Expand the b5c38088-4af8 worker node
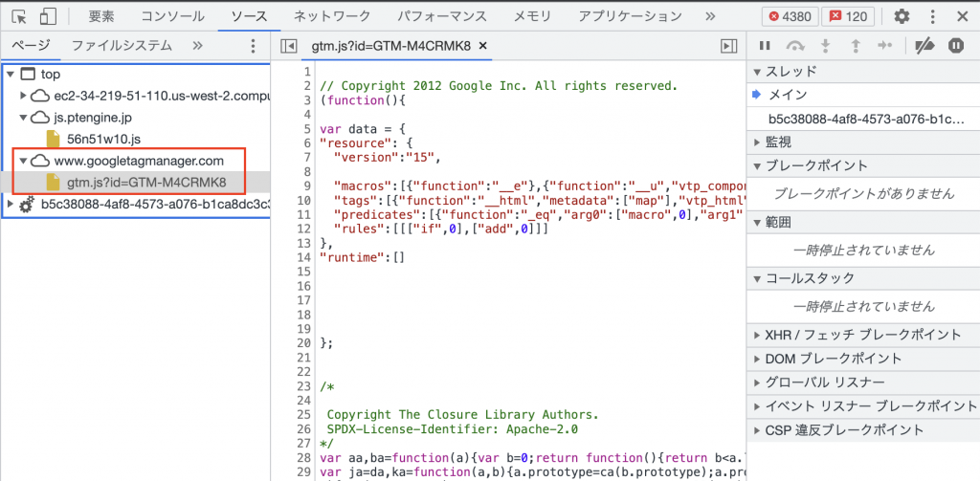Screen dimensions: 980x481 click(x=10, y=204)
